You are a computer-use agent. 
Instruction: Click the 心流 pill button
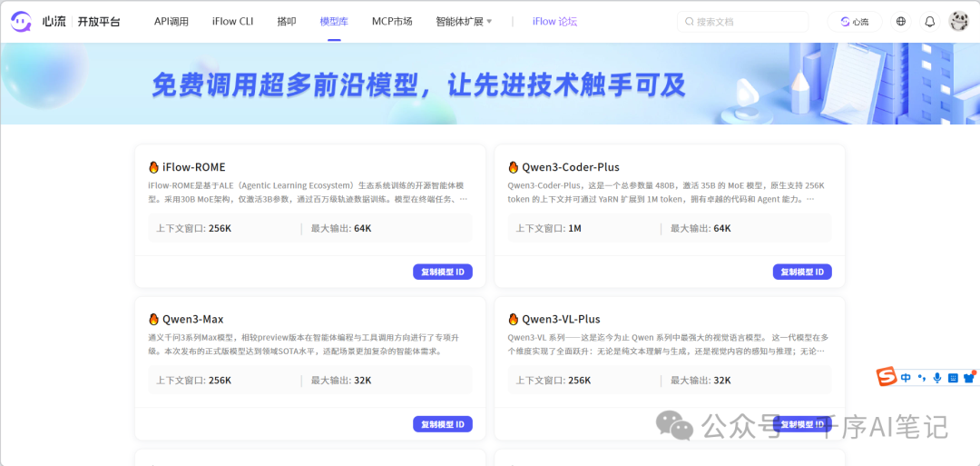855,22
